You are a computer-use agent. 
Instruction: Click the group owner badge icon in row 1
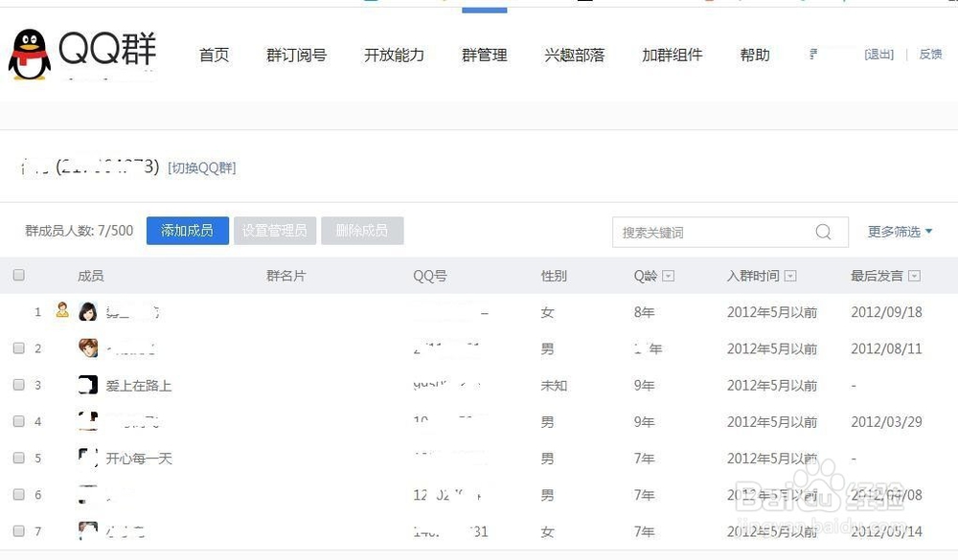point(62,310)
